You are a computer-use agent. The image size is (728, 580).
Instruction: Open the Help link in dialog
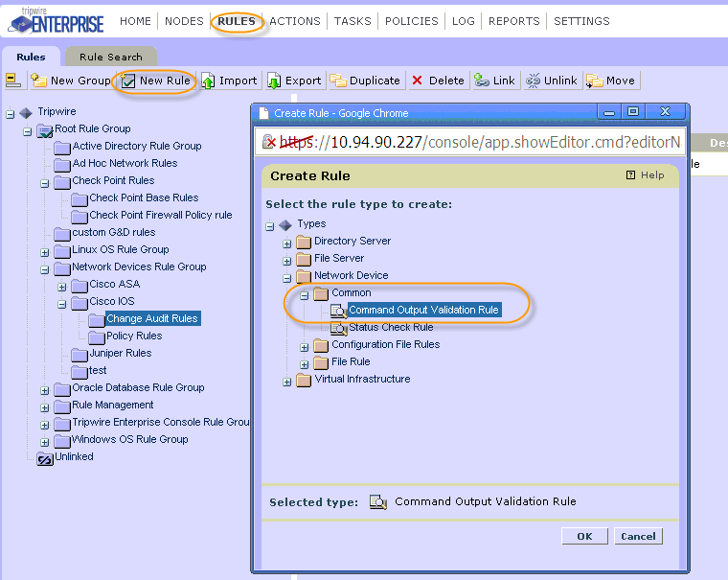pyautogui.click(x=645, y=175)
